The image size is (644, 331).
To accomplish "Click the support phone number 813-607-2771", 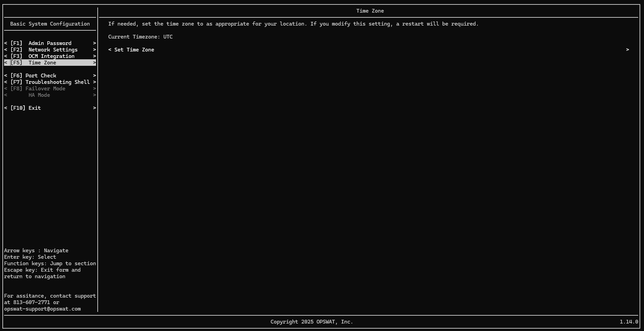I will (32, 302).
